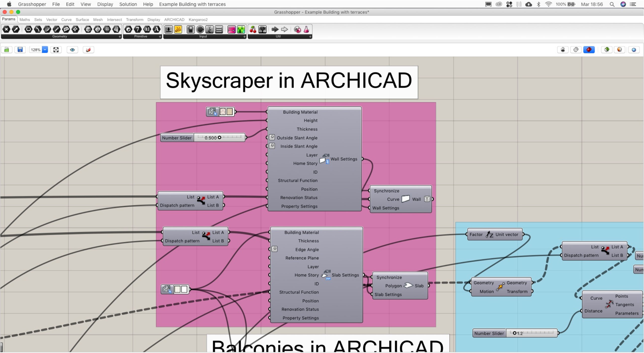This screenshot has height=353, width=644.
Task: Expand the Util toolbar section arrow
Action: (x=310, y=37)
